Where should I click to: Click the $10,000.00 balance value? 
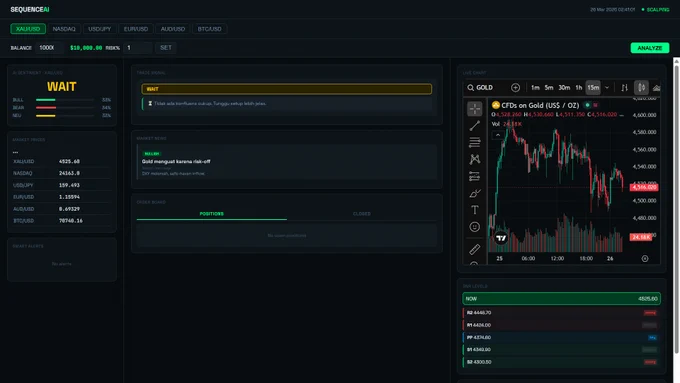86,48
